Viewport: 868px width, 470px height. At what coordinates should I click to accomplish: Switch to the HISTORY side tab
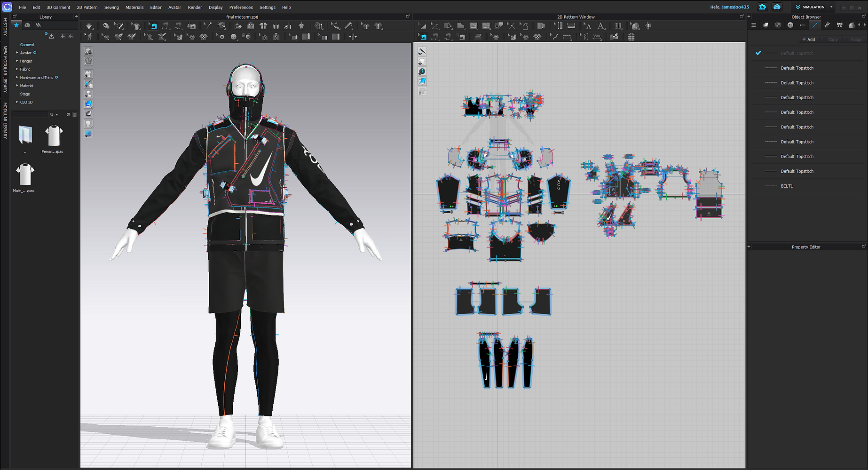(x=5, y=27)
